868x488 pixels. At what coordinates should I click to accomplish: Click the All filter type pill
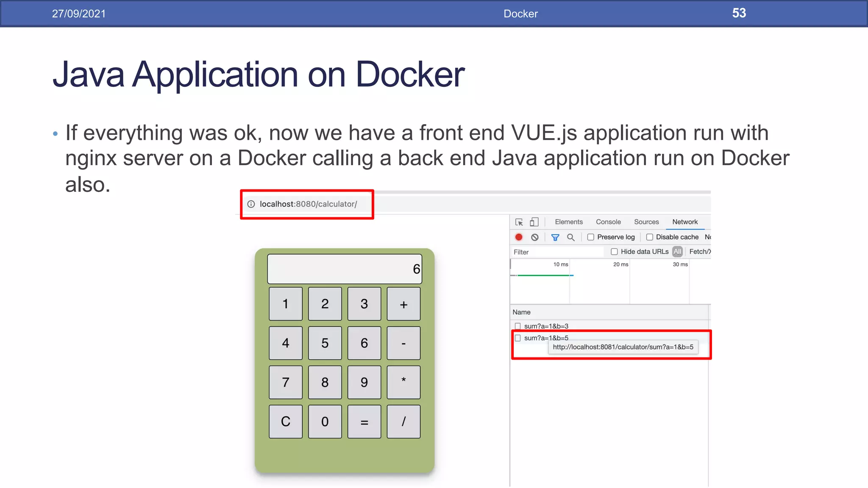coord(677,252)
